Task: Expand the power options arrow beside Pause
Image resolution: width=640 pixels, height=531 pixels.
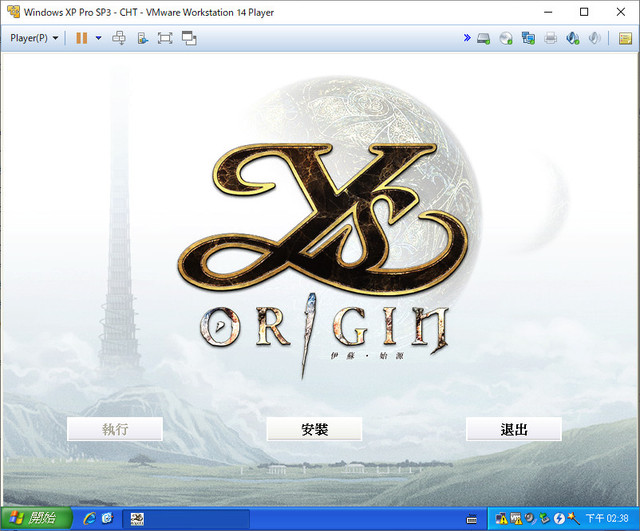Action: [x=98, y=38]
